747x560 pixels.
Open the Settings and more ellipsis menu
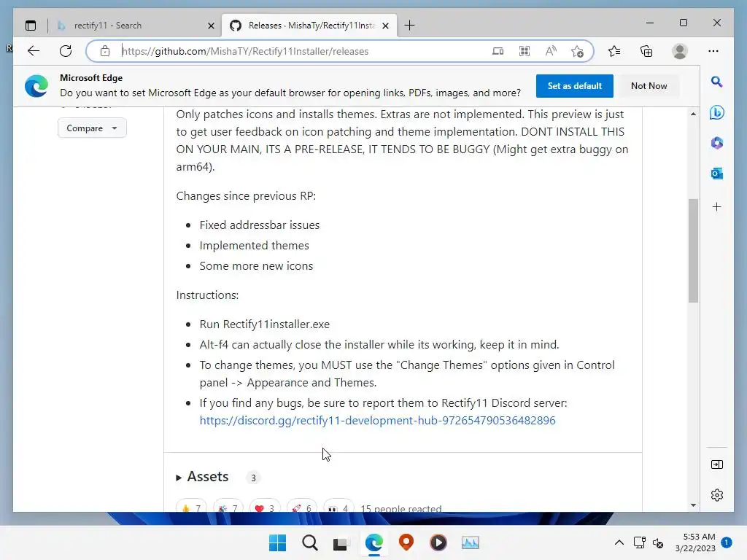[713, 51]
